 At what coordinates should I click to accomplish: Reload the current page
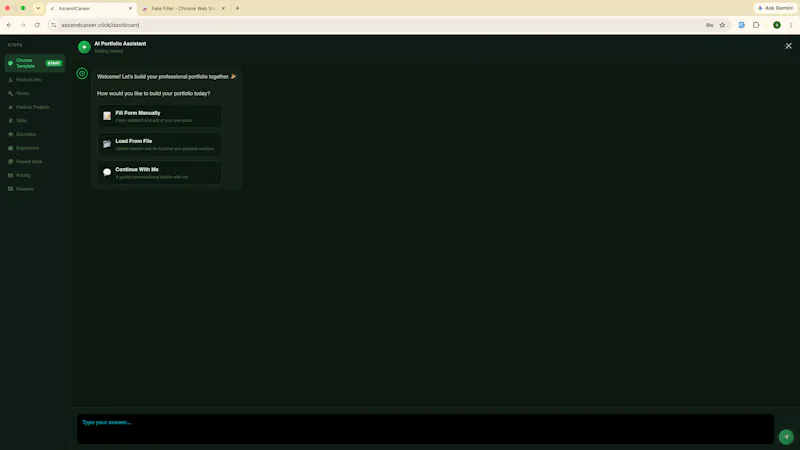click(x=37, y=25)
